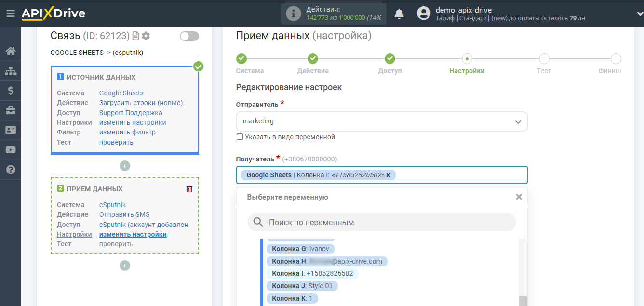This screenshot has height=306, width=644.
Task: Click source 'проверить' test link
Action: 116,142
